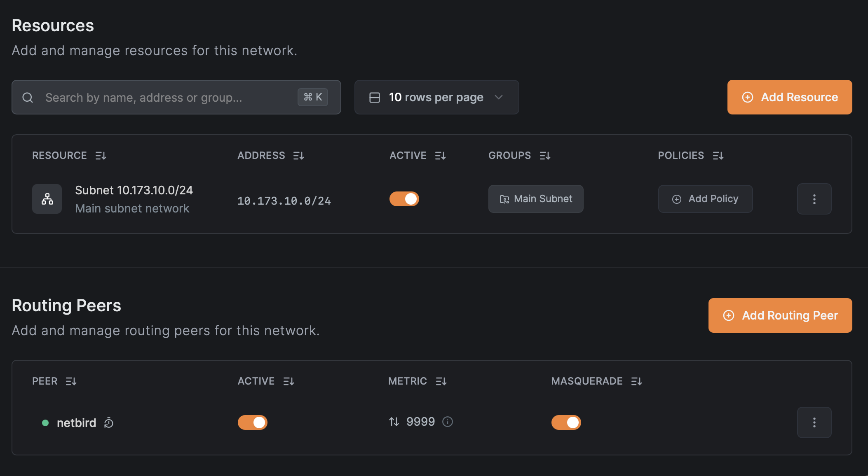
Task: Disable masquerade for the netbird peer
Action: click(x=566, y=422)
